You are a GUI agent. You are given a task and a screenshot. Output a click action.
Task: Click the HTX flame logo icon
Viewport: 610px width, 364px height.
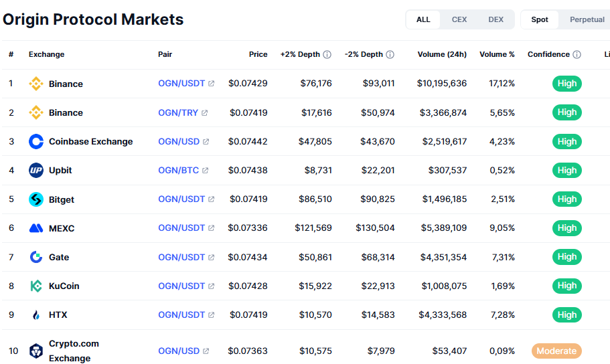point(36,314)
